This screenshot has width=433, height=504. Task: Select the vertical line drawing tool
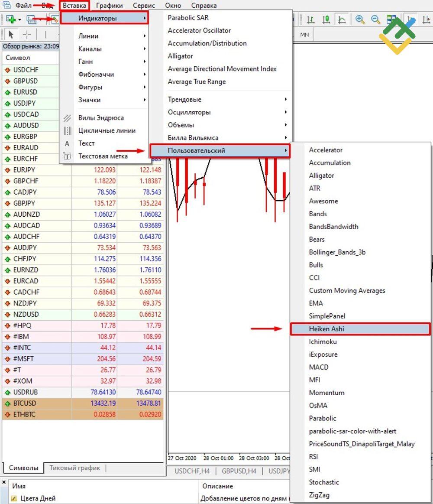point(45,34)
